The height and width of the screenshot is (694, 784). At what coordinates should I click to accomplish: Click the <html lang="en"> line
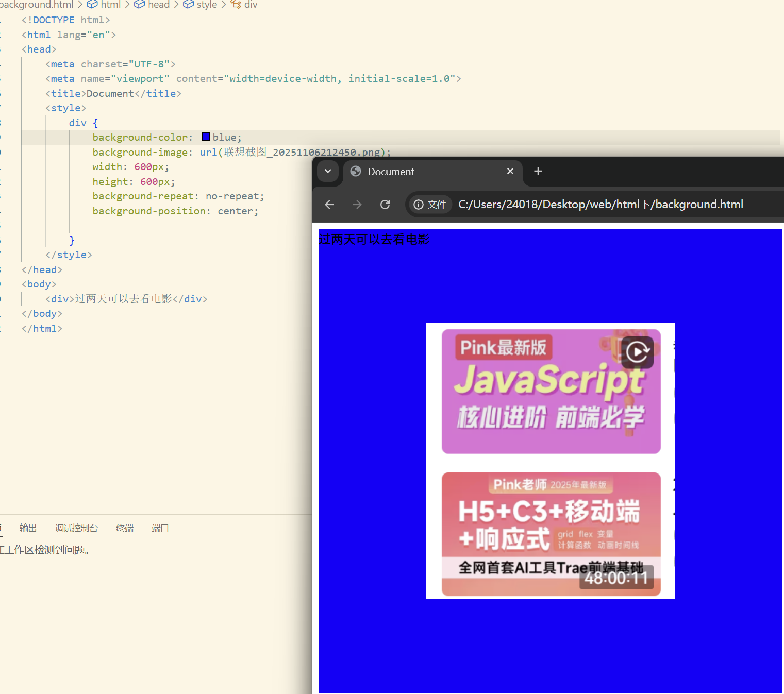click(69, 35)
